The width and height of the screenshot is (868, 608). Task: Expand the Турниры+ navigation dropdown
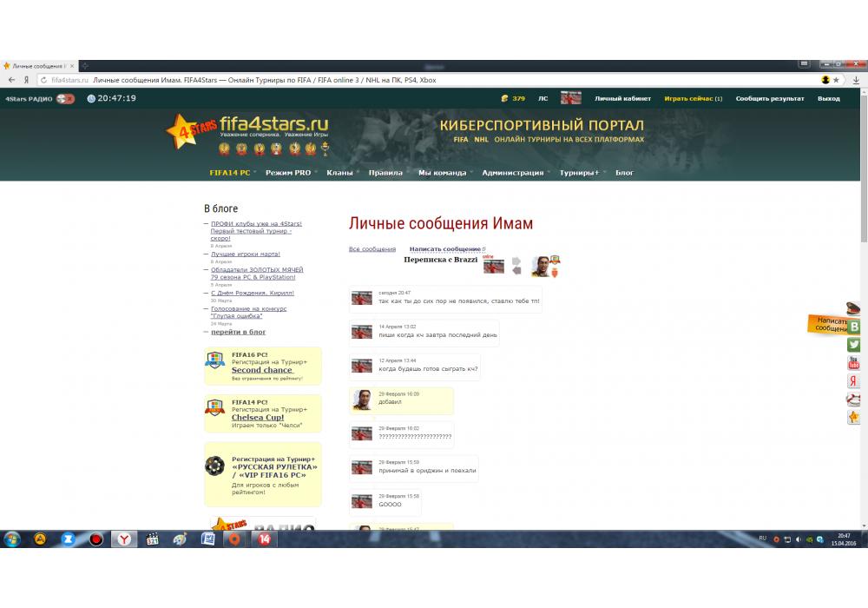point(582,173)
